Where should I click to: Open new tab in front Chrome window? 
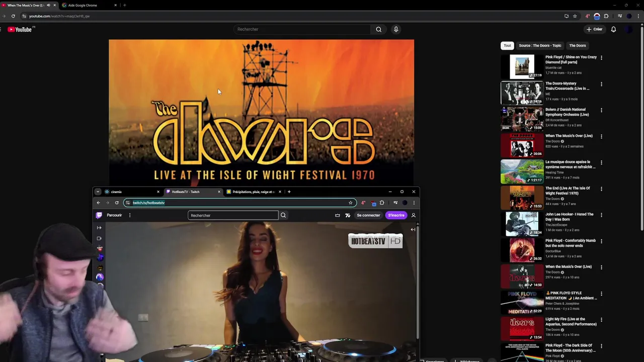(x=289, y=192)
